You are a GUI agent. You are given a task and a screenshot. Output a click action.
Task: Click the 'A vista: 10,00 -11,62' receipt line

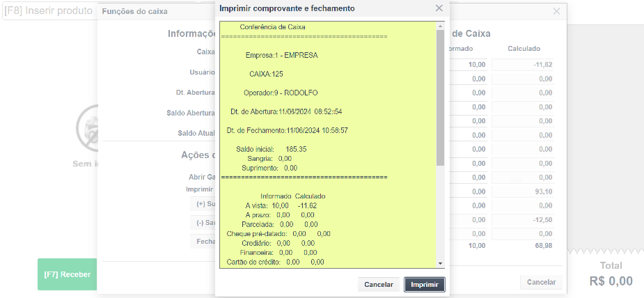tap(281, 205)
